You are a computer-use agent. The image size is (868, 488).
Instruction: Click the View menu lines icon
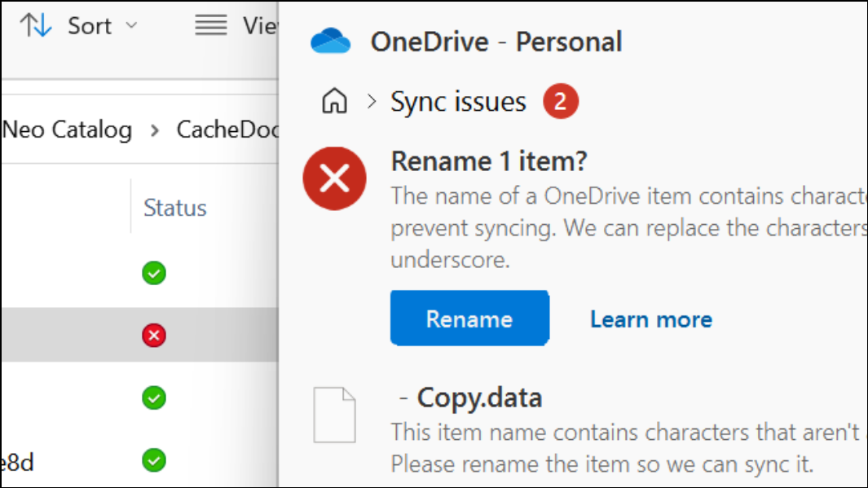pos(210,25)
